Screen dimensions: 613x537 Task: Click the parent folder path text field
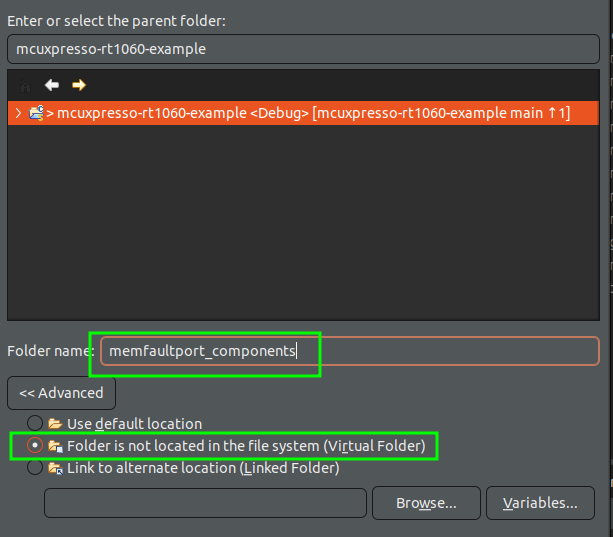click(302, 48)
